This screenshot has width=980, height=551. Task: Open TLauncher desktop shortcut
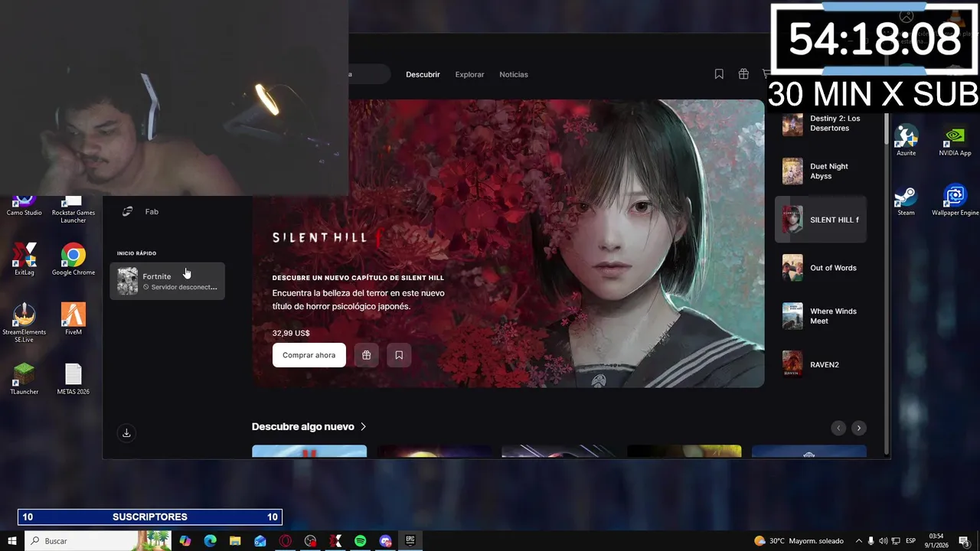tap(24, 378)
